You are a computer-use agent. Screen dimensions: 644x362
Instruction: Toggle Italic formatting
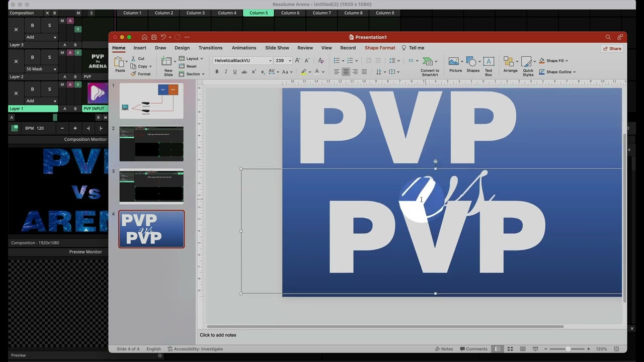[226, 72]
